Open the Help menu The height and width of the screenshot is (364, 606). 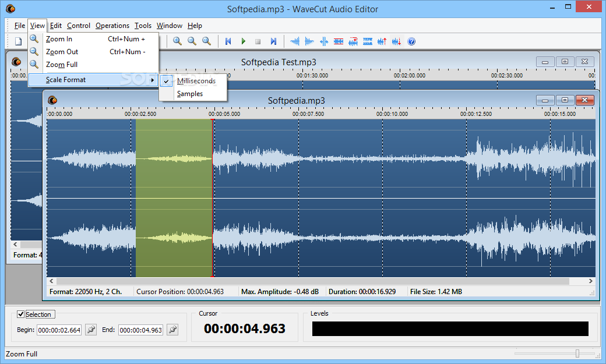(x=195, y=26)
